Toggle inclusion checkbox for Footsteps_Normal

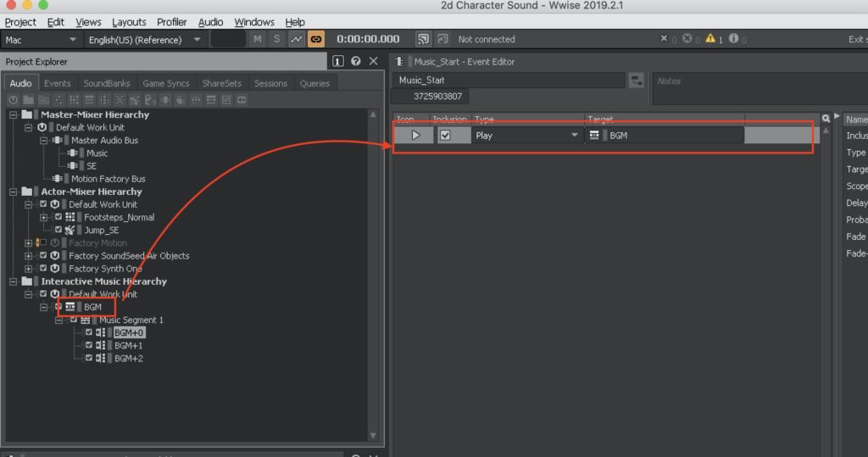58,216
